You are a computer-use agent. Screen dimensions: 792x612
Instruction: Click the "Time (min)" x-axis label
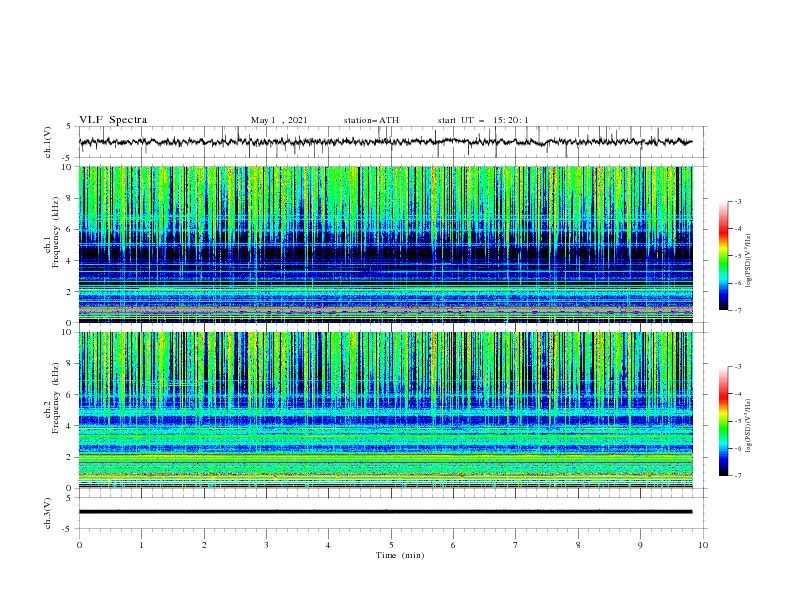tap(400, 555)
